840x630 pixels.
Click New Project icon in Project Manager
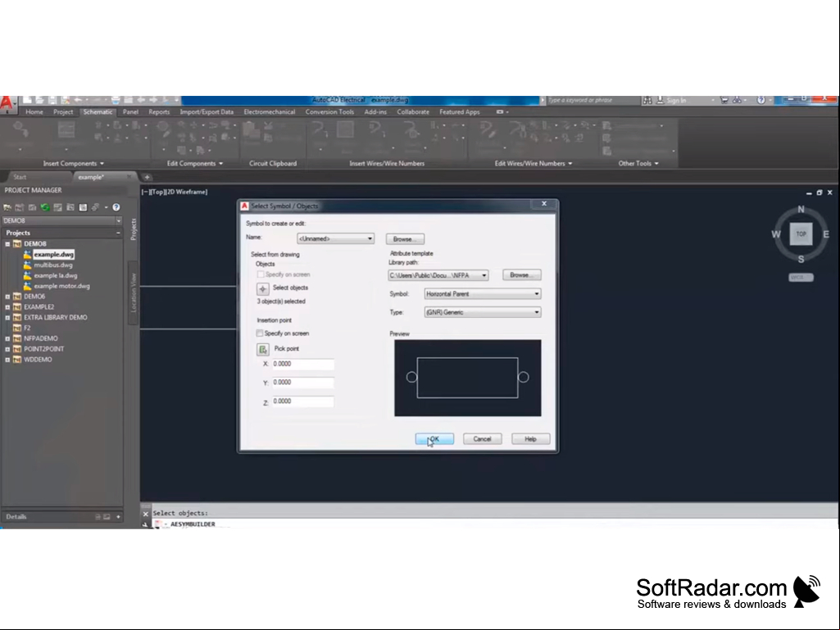(x=20, y=207)
